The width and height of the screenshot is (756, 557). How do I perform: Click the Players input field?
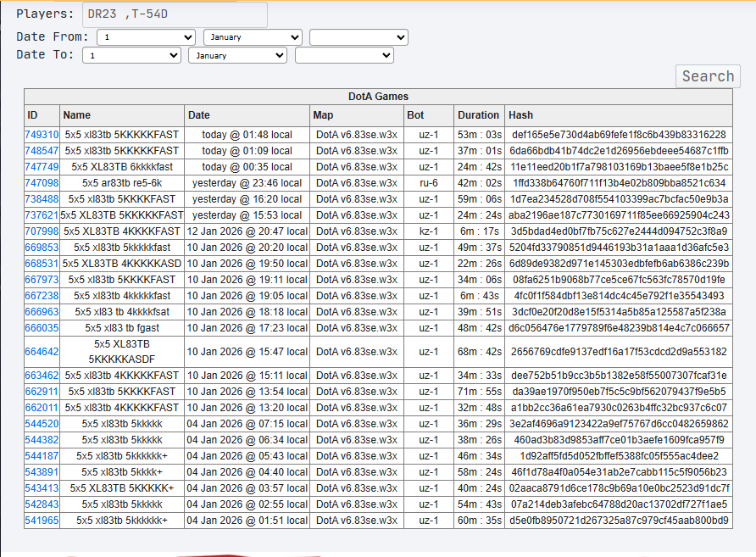175,14
